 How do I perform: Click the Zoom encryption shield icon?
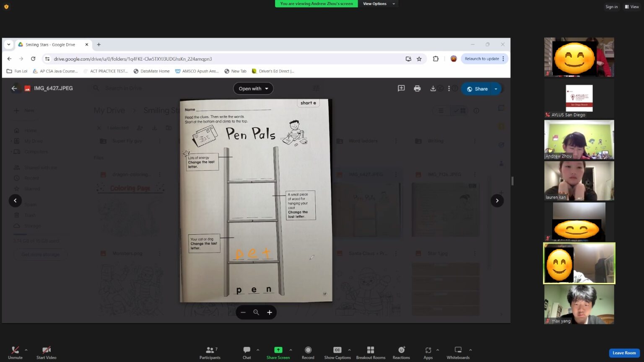coord(6,7)
